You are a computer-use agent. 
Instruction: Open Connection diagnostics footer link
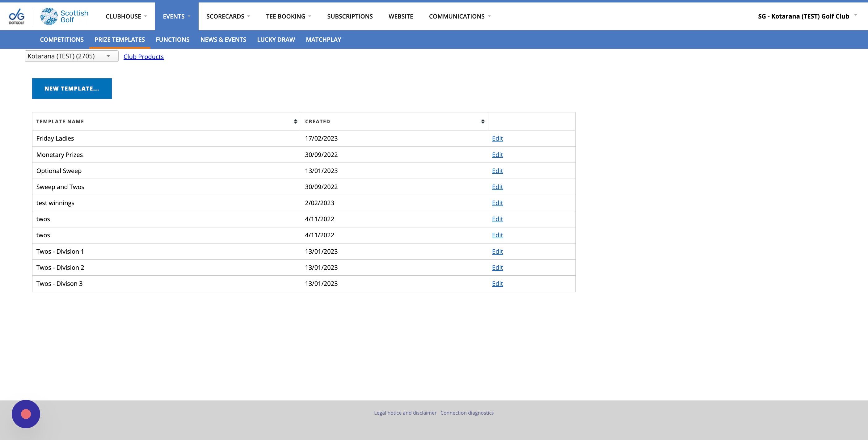click(x=467, y=413)
